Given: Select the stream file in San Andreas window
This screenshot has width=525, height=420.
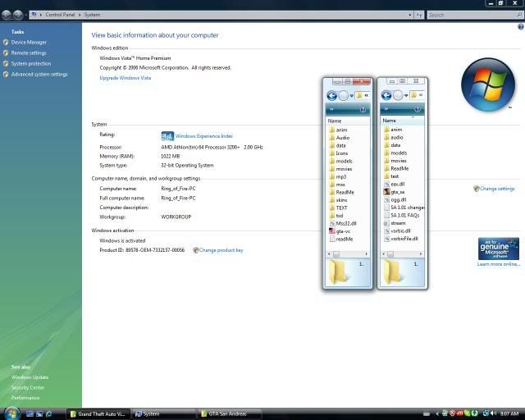Looking at the screenshot, I should click(395, 223).
